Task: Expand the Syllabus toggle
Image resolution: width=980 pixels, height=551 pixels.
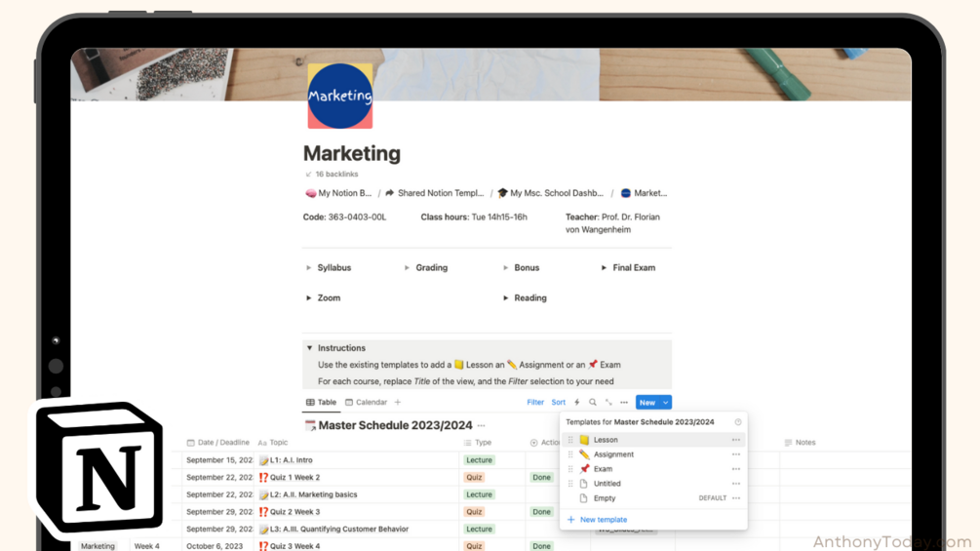Action: pos(309,267)
